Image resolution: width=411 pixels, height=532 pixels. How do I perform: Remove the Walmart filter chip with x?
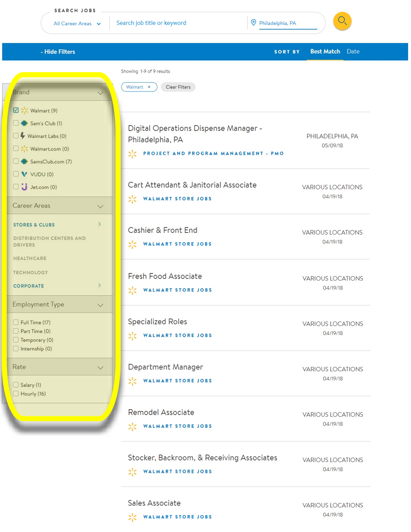pyautogui.click(x=149, y=87)
